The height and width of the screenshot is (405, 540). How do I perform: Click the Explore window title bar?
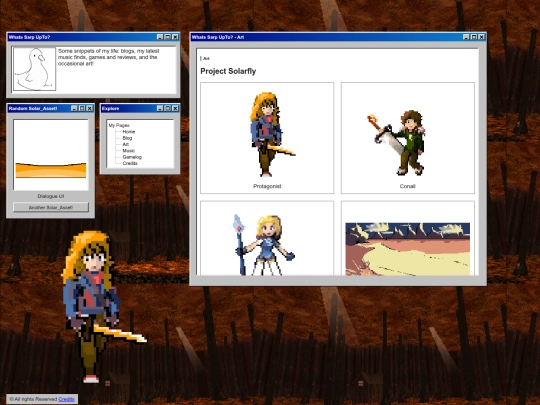(140, 108)
